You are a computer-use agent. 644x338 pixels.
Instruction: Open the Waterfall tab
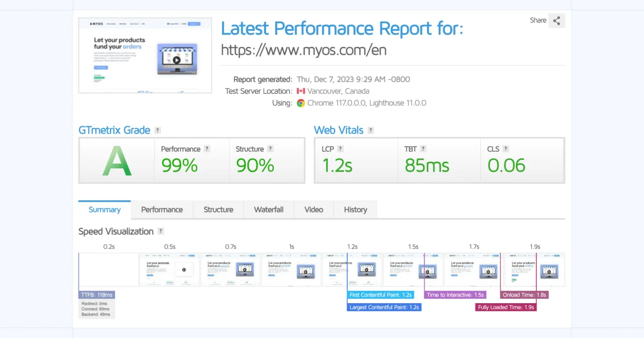click(x=269, y=210)
